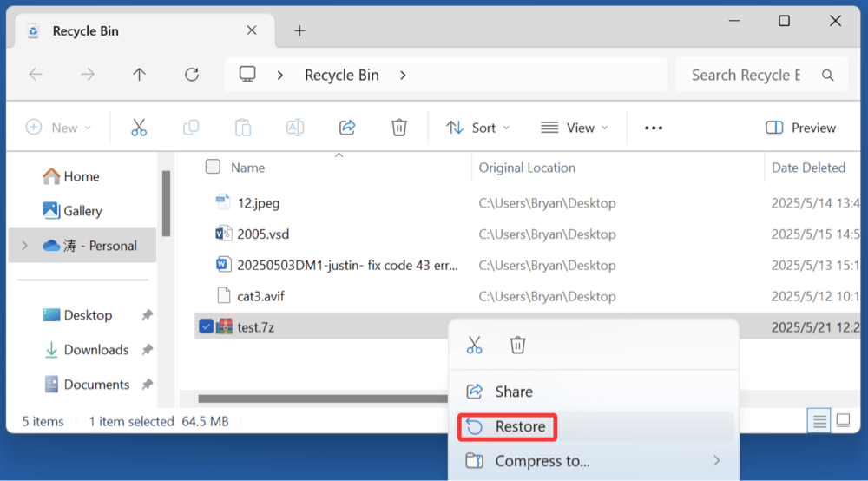
Task: Open the See more three-dots menu
Action: pyautogui.click(x=654, y=128)
